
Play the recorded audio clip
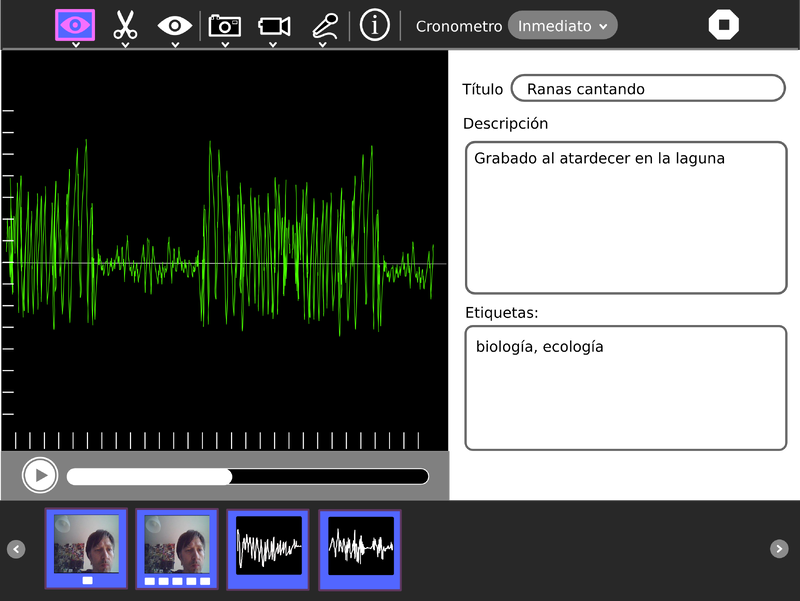click(x=40, y=475)
